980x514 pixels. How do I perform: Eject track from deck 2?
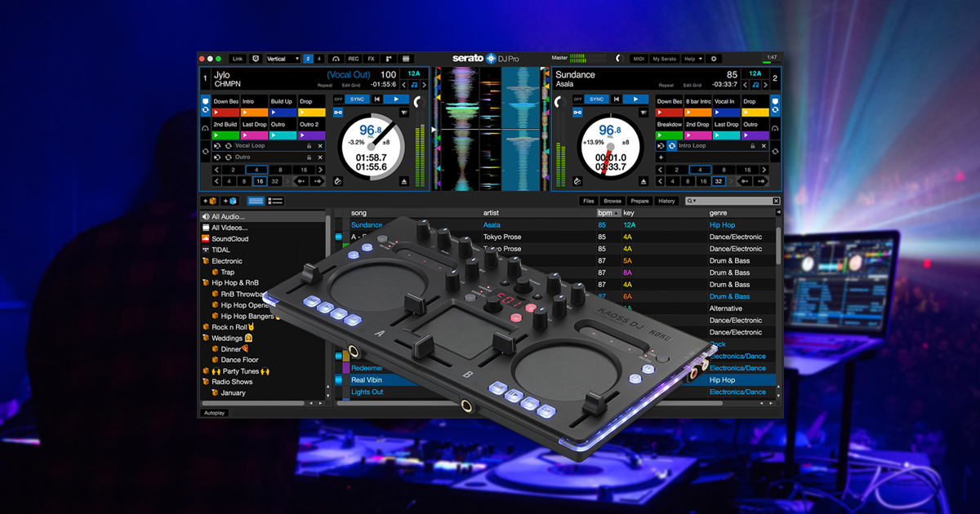click(x=644, y=181)
